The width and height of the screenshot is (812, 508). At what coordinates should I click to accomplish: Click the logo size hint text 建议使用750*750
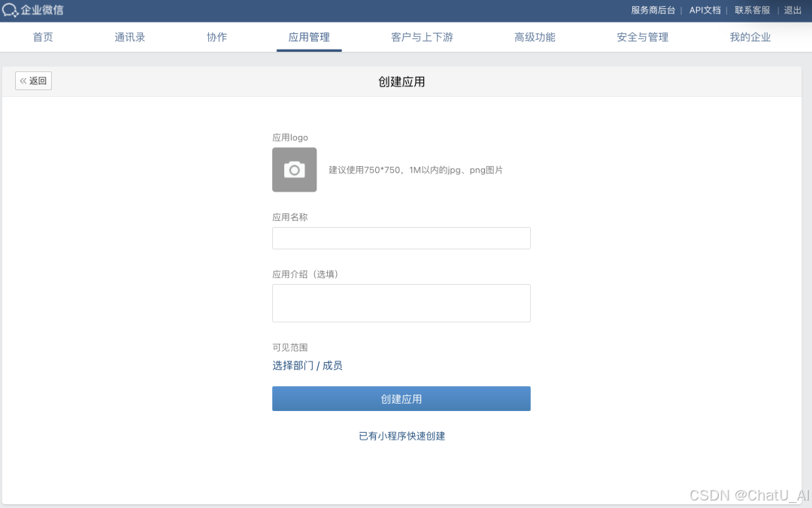click(x=416, y=170)
